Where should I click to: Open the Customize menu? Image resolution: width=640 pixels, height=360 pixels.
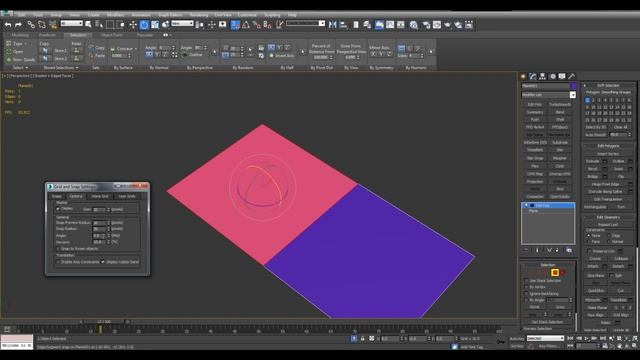[247, 15]
